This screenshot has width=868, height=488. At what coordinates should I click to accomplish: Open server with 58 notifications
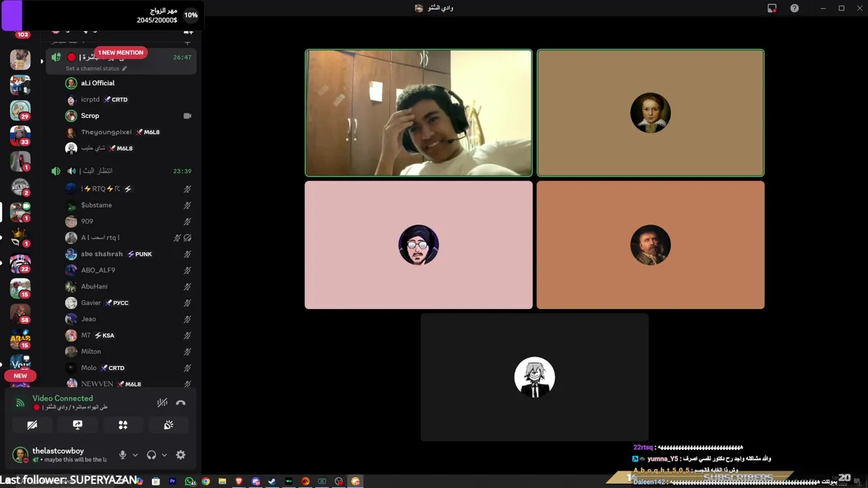[x=20, y=314]
